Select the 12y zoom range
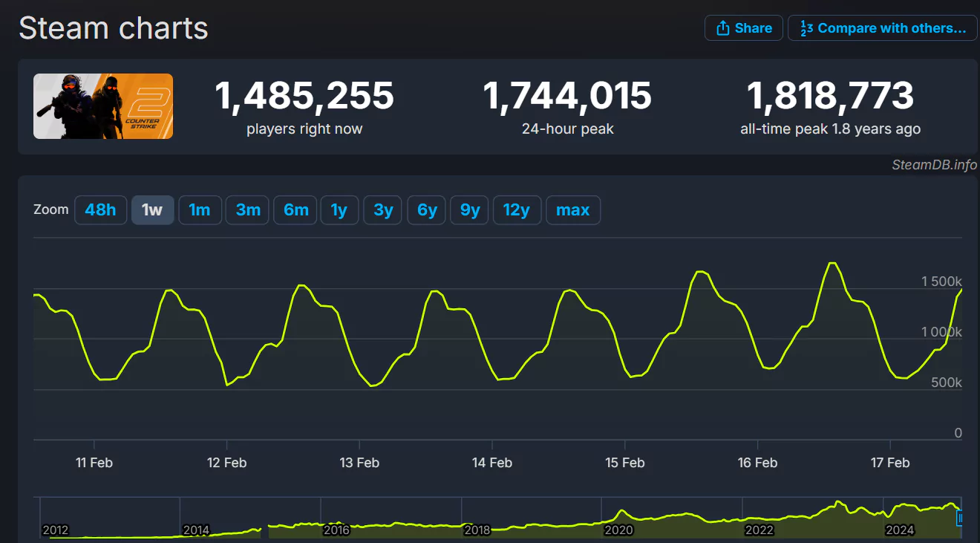The image size is (980, 543). click(517, 210)
